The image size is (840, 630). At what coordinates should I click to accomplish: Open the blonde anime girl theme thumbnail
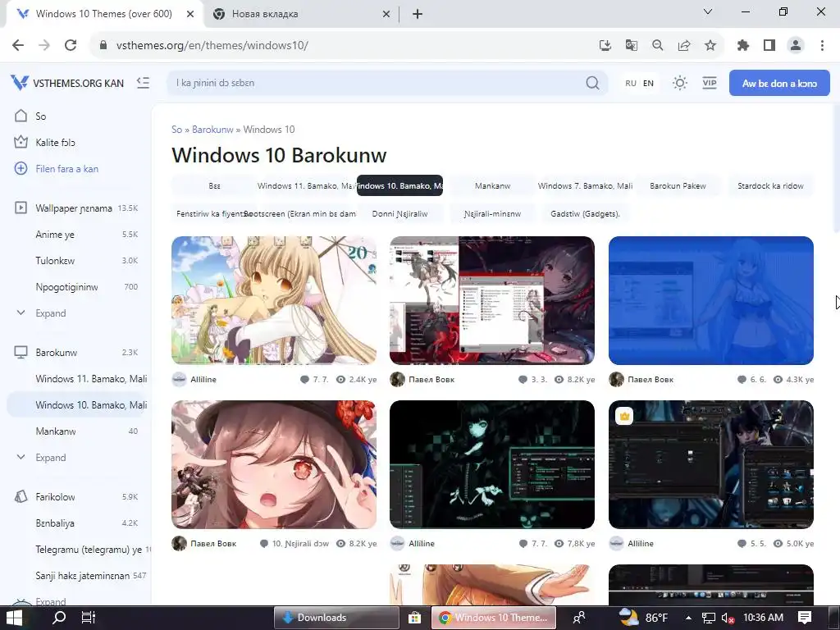tap(274, 300)
